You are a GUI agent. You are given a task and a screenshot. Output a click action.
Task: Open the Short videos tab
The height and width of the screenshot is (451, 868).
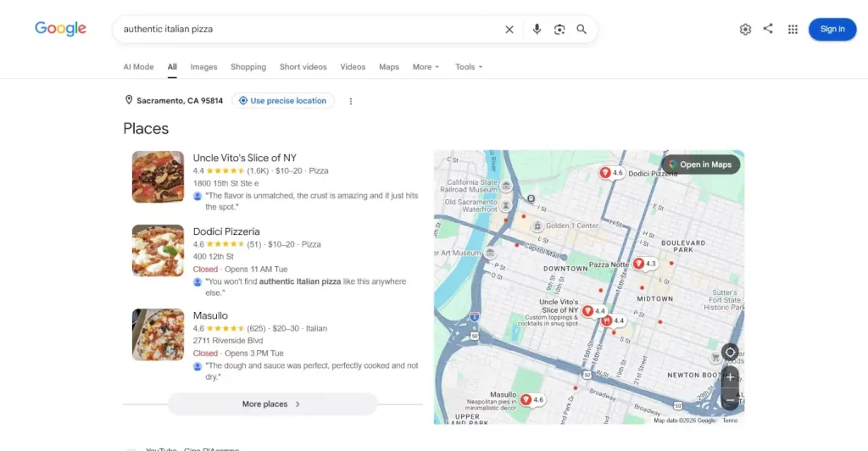[x=303, y=67]
